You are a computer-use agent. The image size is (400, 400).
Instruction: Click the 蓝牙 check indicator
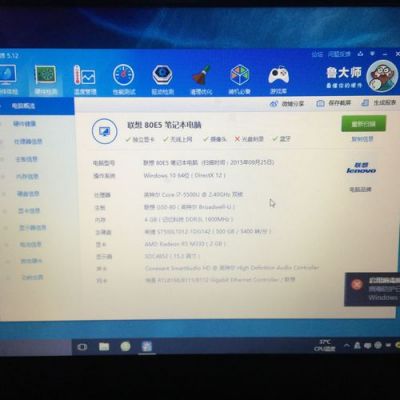point(281,139)
